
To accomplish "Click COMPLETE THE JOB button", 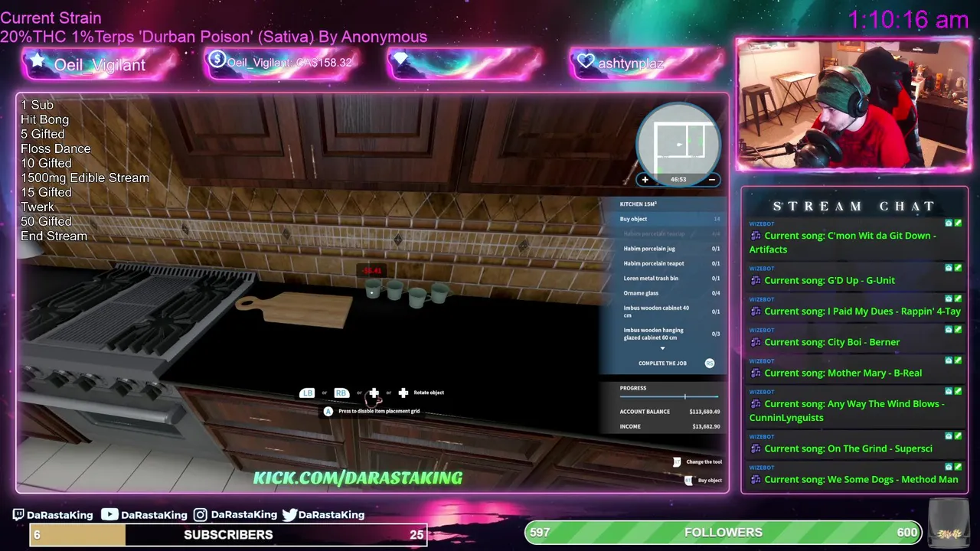I will pos(662,364).
